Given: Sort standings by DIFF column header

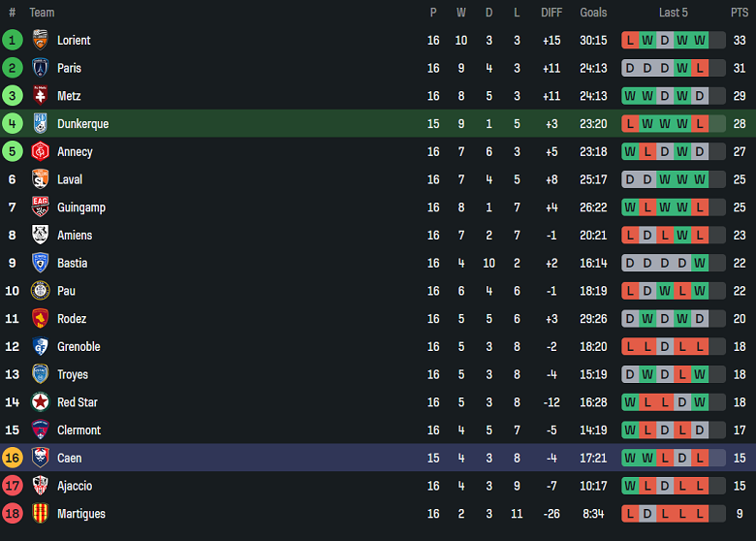Looking at the screenshot, I should point(551,13).
